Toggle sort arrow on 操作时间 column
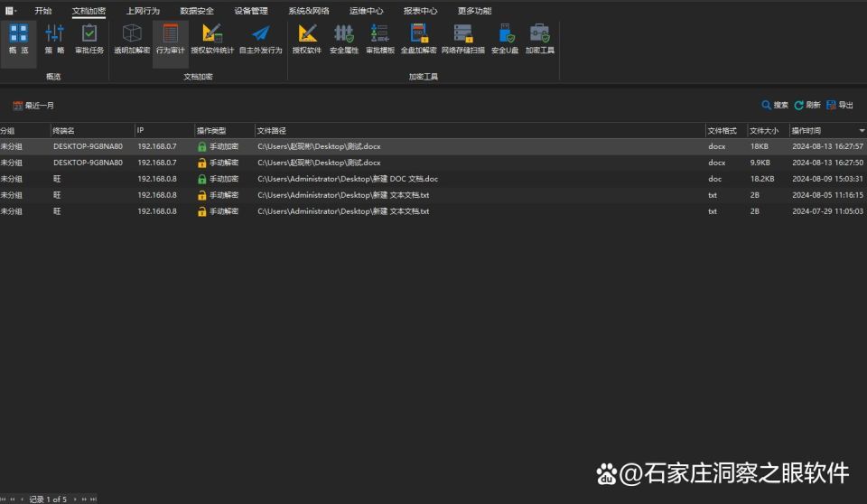Screen dimensions: 867x504 coord(862,131)
